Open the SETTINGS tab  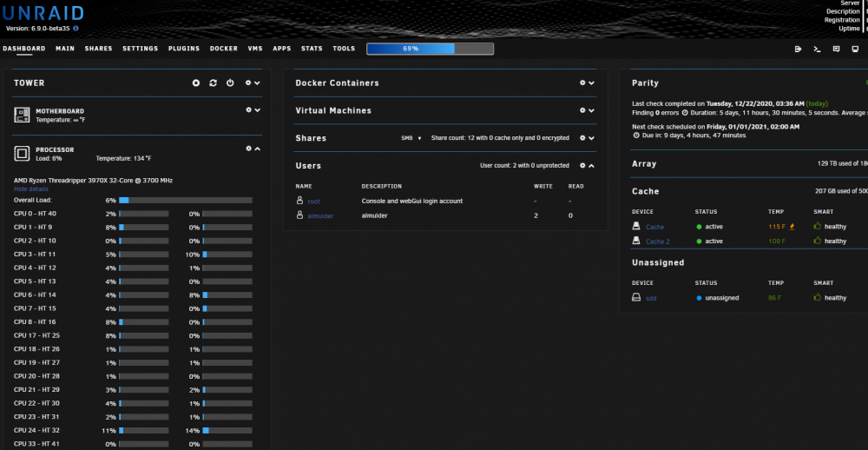pos(141,49)
